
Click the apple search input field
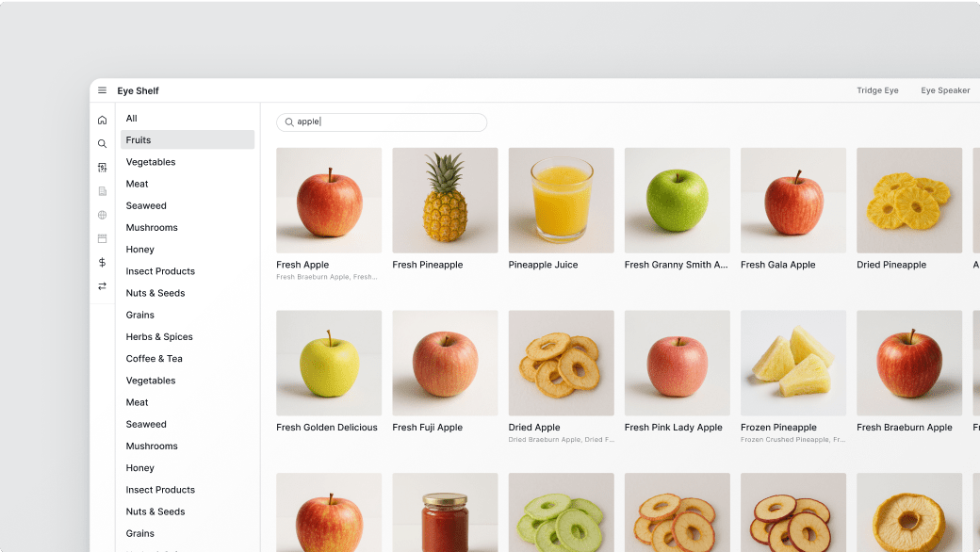point(382,122)
